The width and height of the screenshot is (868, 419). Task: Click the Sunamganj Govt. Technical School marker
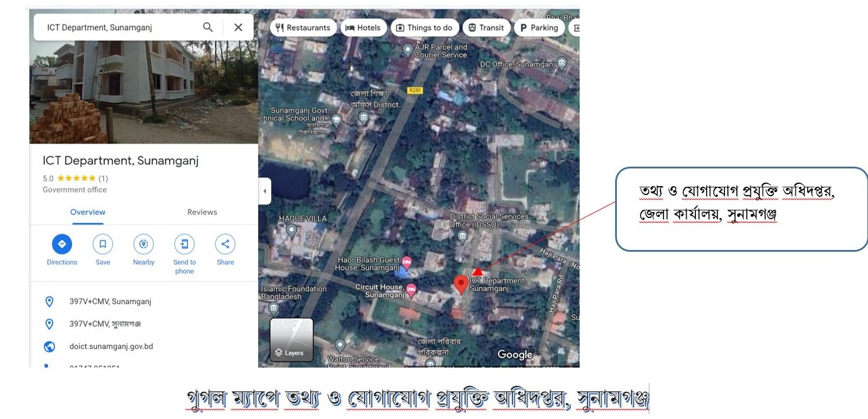pos(336,120)
